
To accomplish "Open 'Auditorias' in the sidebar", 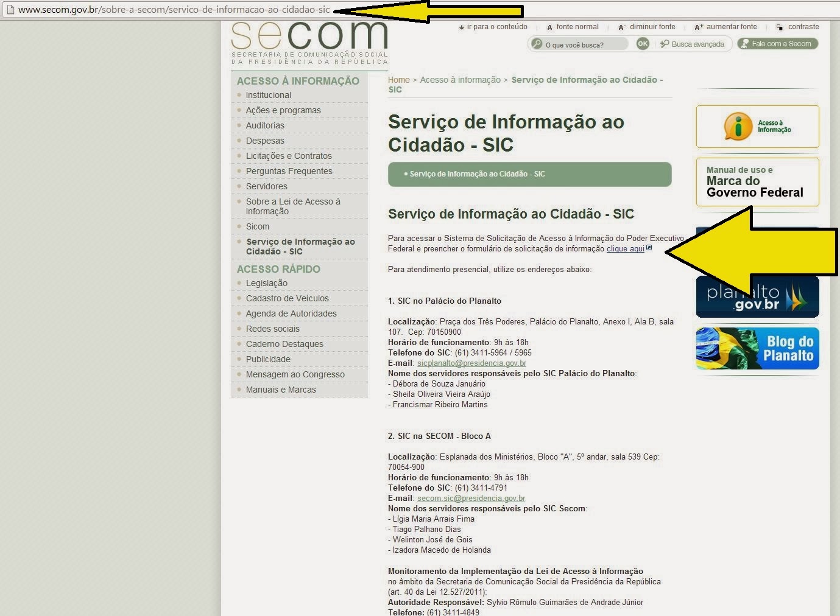I will click(265, 125).
